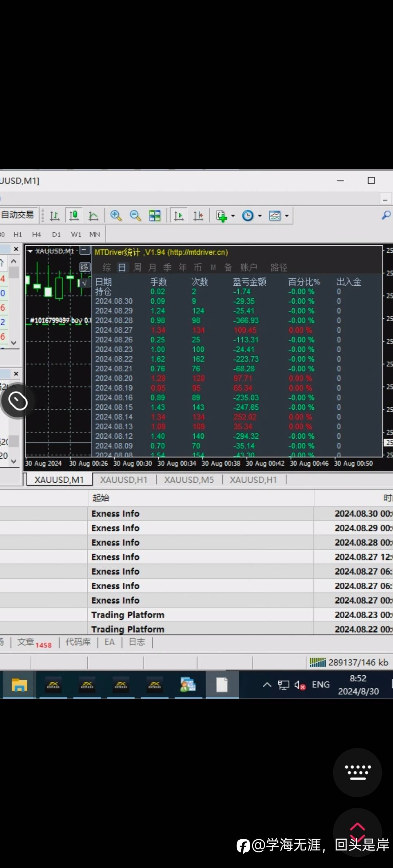The image size is (393, 868).
Task: Click the lower side panel scroll-down arrow
Action: click(x=14, y=461)
